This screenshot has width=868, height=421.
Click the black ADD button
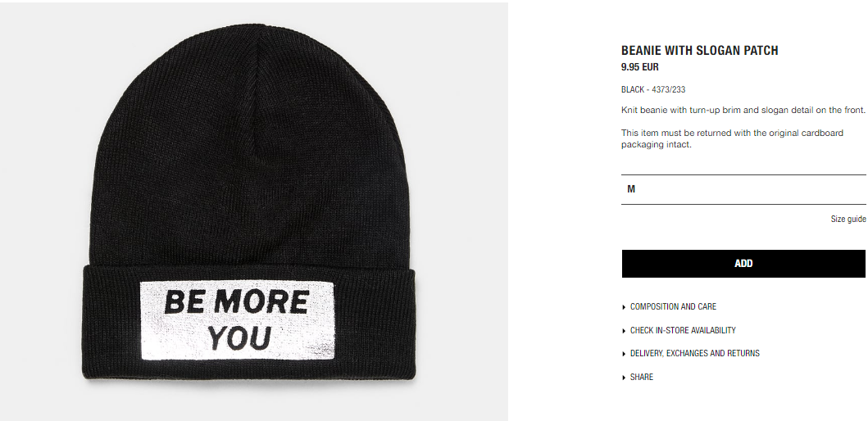coord(743,264)
